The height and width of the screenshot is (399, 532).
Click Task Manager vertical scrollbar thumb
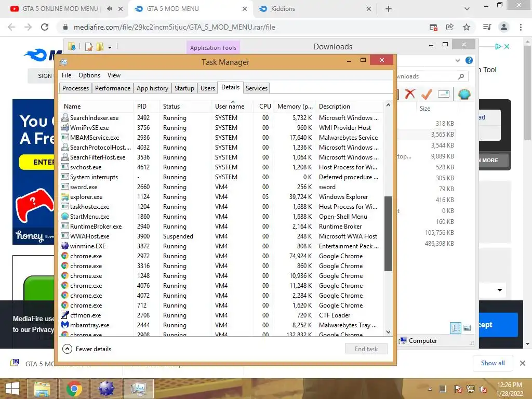pyautogui.click(x=388, y=233)
